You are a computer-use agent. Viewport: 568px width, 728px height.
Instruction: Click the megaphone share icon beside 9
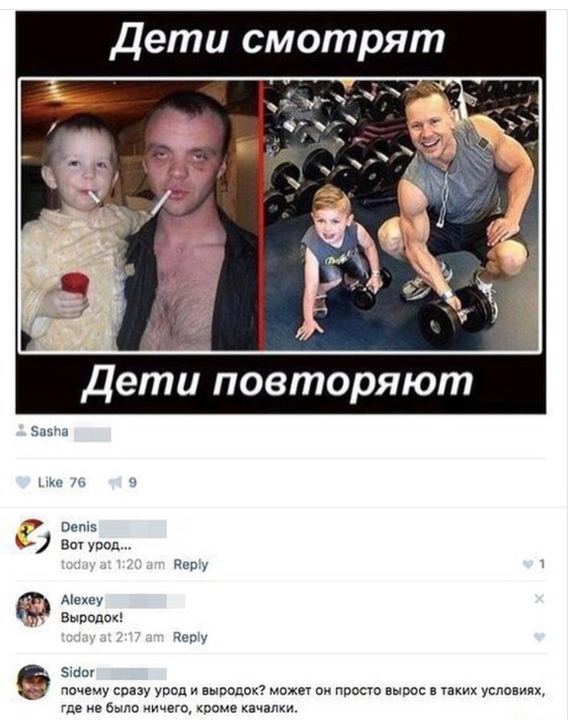[115, 483]
